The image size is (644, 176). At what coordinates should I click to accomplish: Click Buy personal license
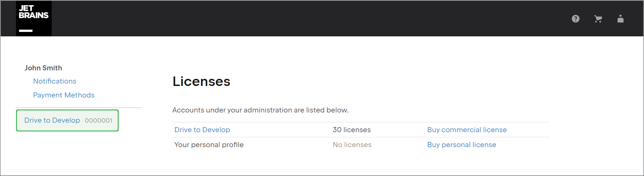pyautogui.click(x=461, y=145)
